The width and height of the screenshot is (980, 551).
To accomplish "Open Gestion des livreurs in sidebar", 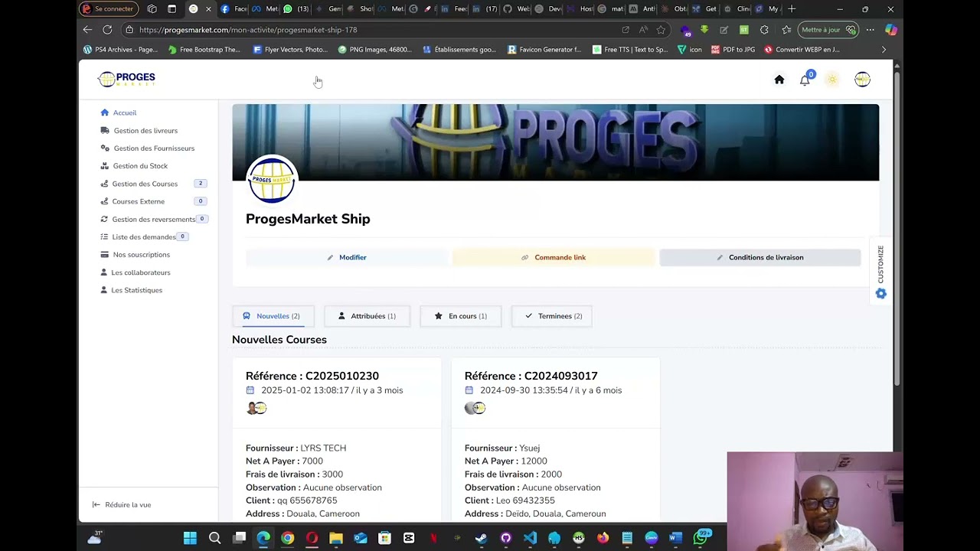I will (x=139, y=131).
